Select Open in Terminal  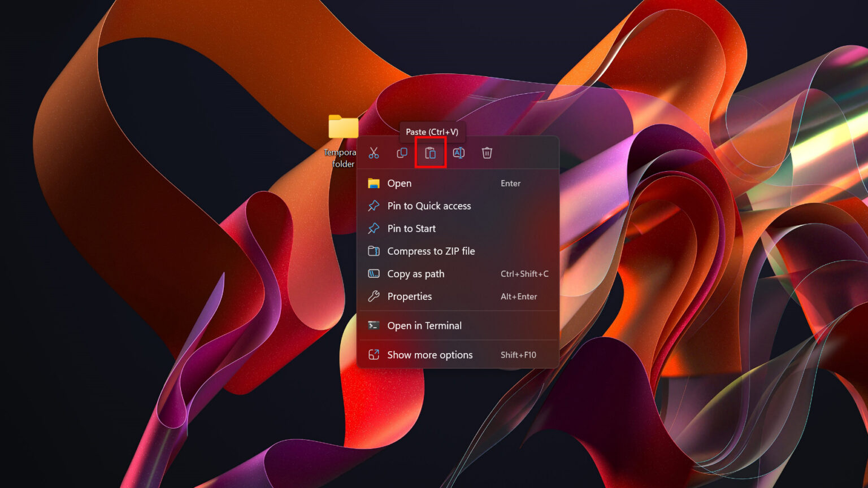pyautogui.click(x=424, y=325)
